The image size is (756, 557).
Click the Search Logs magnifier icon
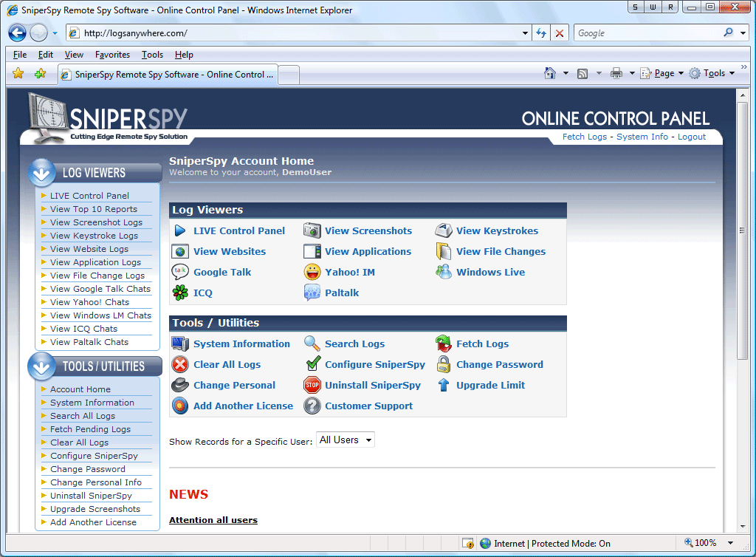click(312, 344)
